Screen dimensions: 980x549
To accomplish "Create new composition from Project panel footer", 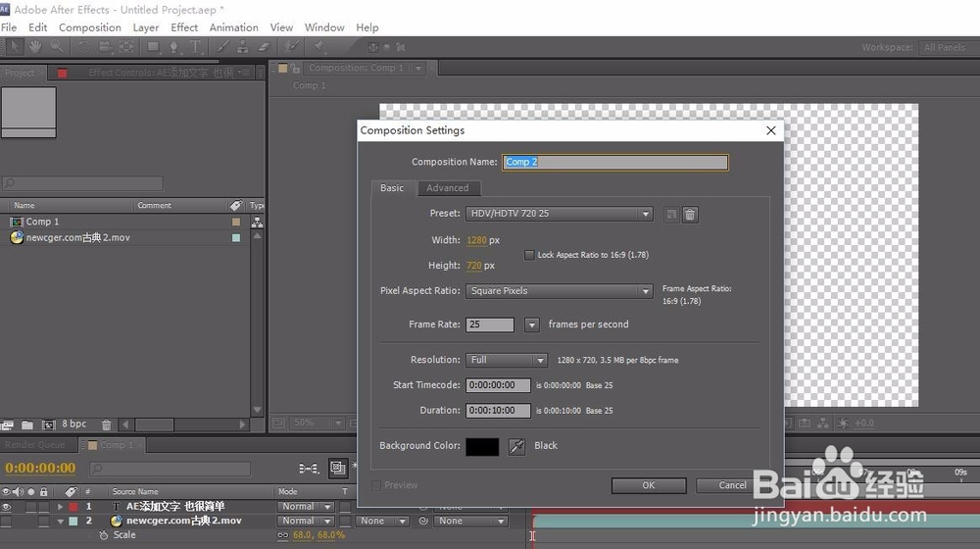I will pos(48,424).
